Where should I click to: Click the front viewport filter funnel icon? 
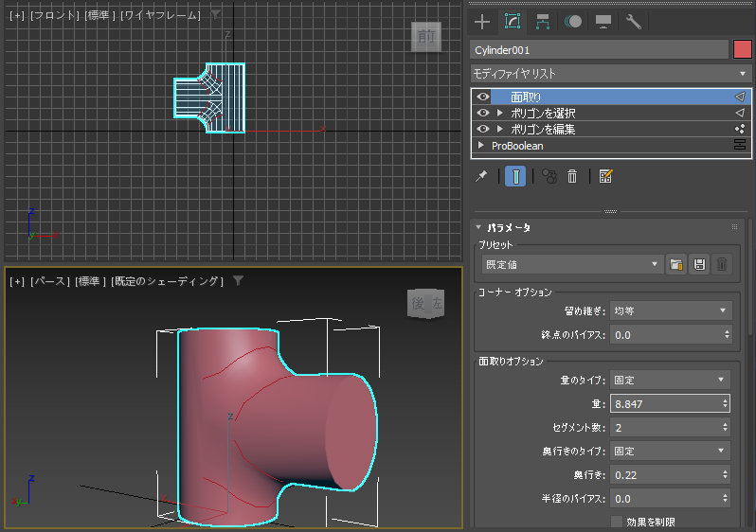click(215, 14)
